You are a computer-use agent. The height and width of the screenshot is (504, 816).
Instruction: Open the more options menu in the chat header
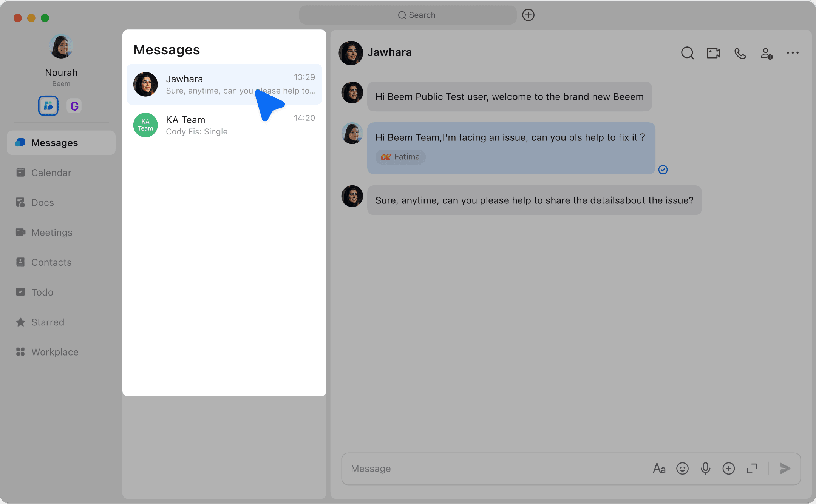pos(793,53)
